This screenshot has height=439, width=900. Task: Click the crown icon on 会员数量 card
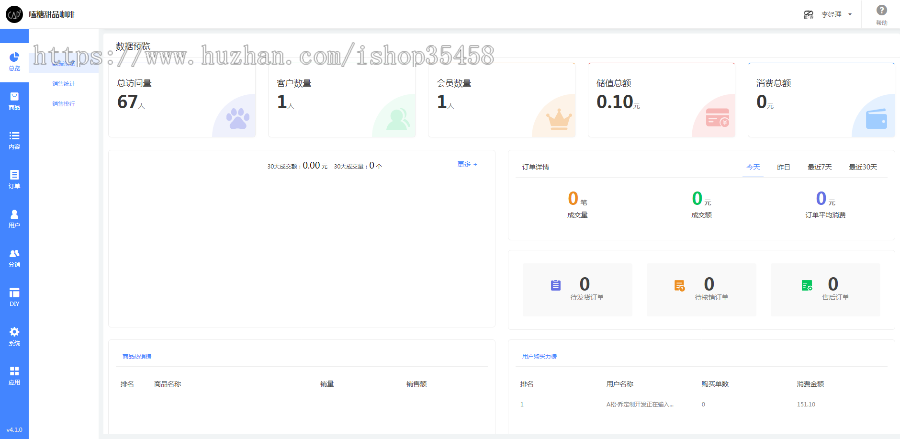click(558, 119)
